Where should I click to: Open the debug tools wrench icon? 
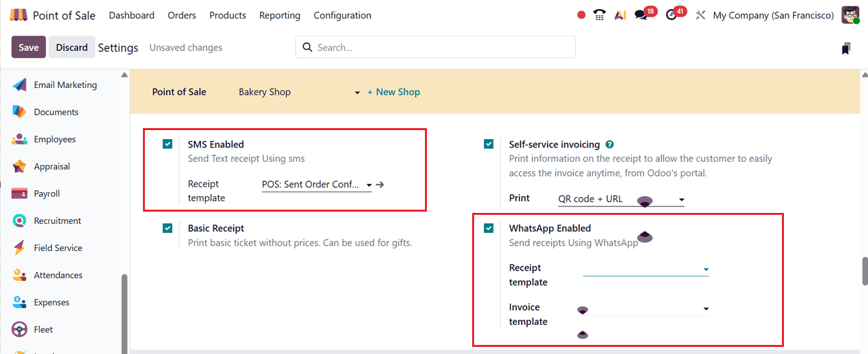700,15
